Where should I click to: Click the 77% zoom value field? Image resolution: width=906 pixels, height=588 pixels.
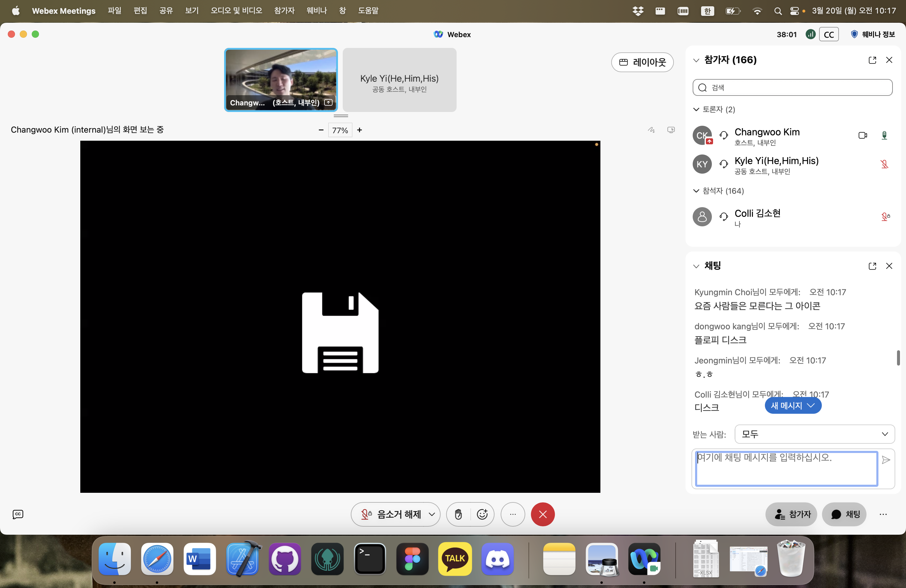[x=340, y=130]
